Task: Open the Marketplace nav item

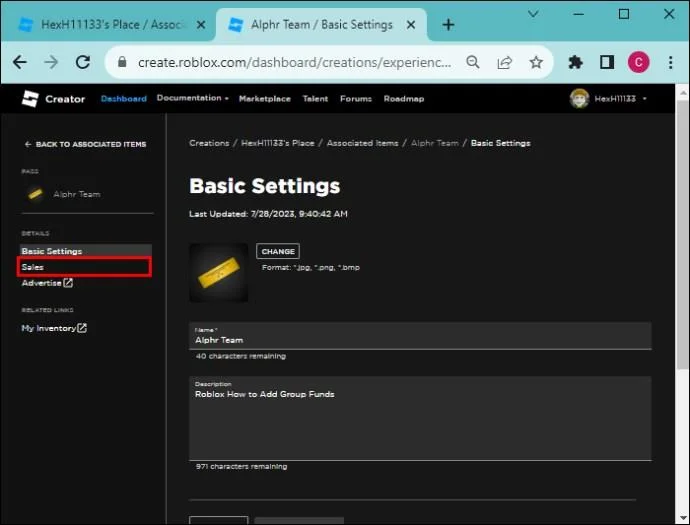Action: (x=264, y=99)
